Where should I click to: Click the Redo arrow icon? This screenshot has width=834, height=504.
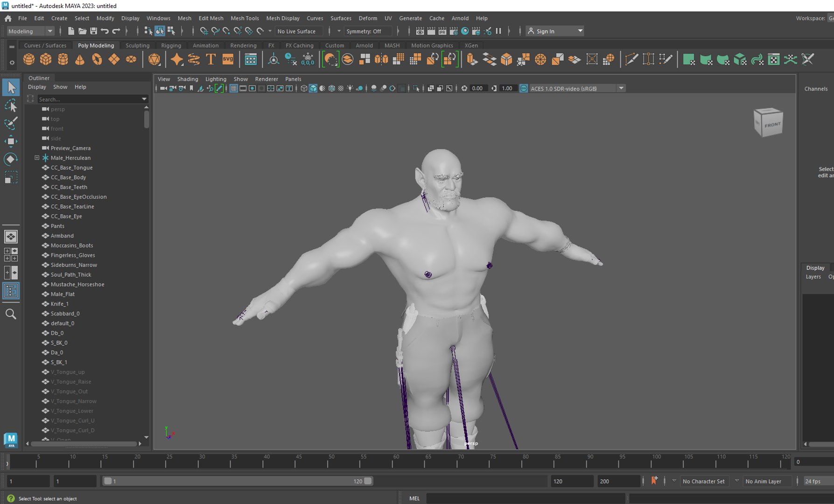click(116, 31)
